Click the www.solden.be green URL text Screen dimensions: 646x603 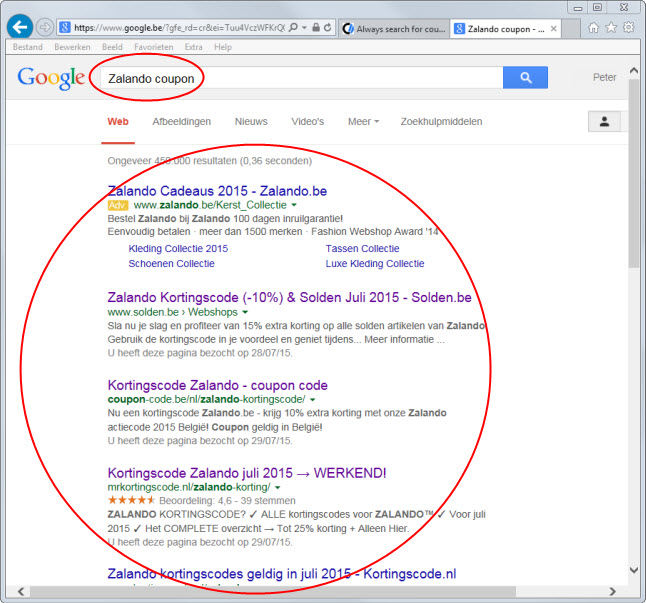pyautogui.click(x=143, y=312)
